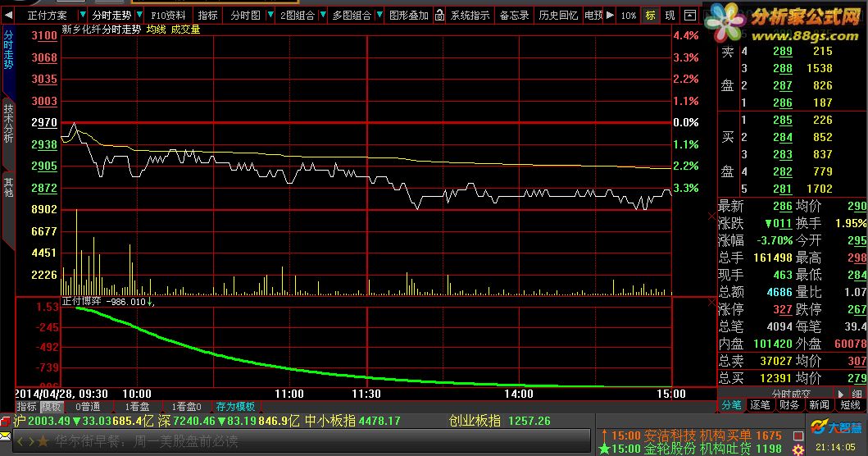Click the next news arrow in the ticker

coord(31,441)
